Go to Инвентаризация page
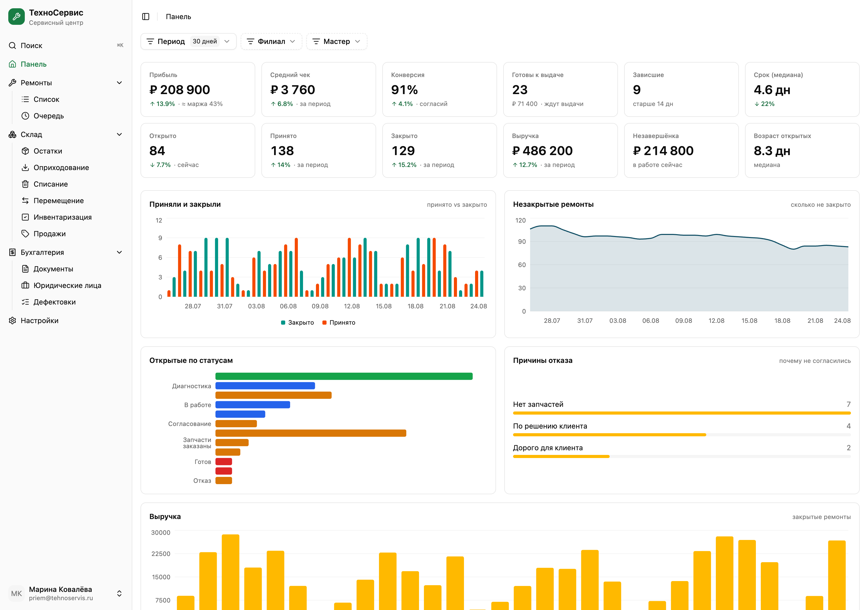Screen dimensions: 868x610 (x=72, y=217)
